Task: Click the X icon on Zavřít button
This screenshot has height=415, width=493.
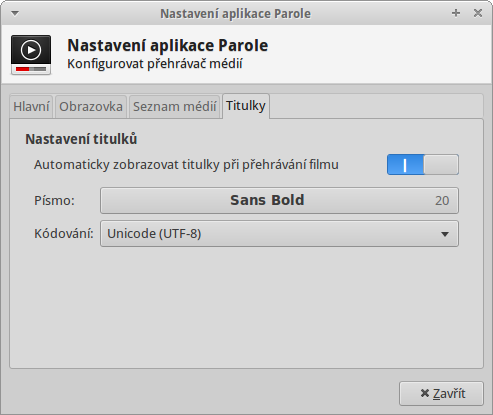Action: (x=425, y=393)
